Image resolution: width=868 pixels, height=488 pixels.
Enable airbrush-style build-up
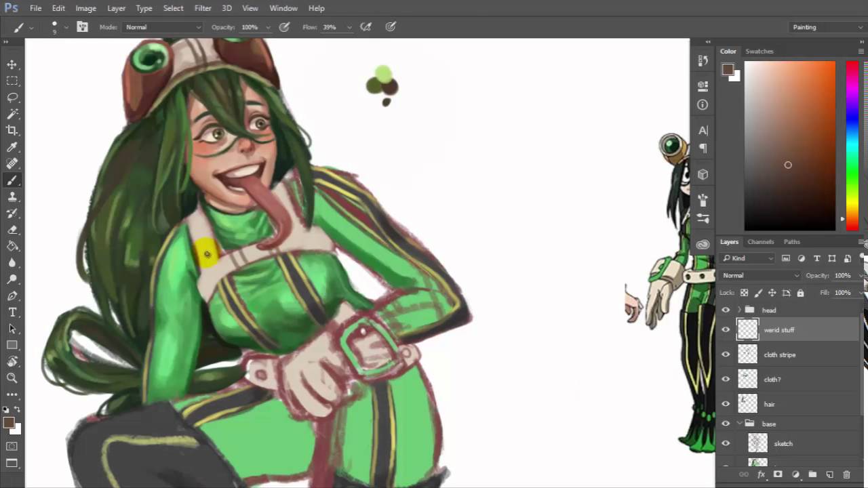(x=366, y=27)
